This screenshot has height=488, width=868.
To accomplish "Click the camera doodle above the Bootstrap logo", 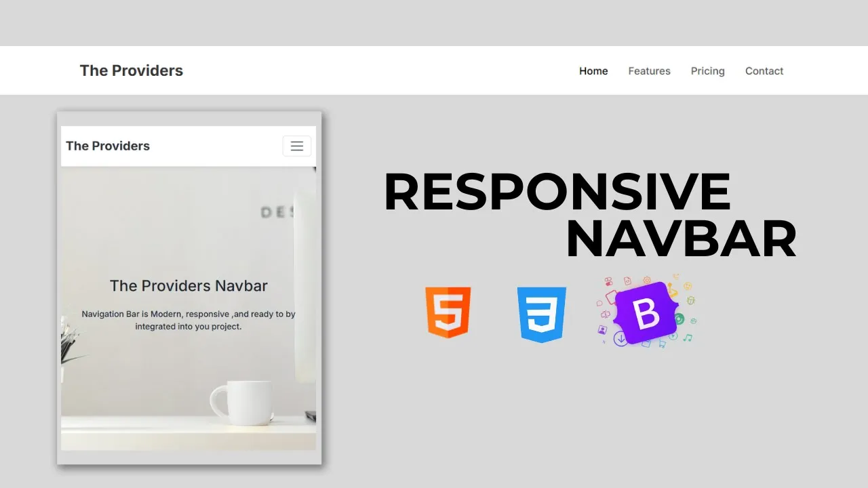I will pyautogui.click(x=627, y=280).
